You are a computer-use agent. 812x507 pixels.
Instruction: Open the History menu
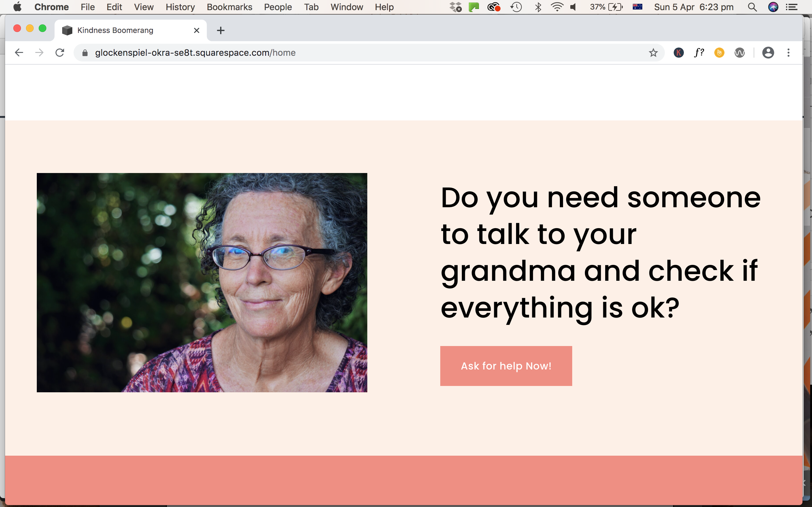click(180, 7)
